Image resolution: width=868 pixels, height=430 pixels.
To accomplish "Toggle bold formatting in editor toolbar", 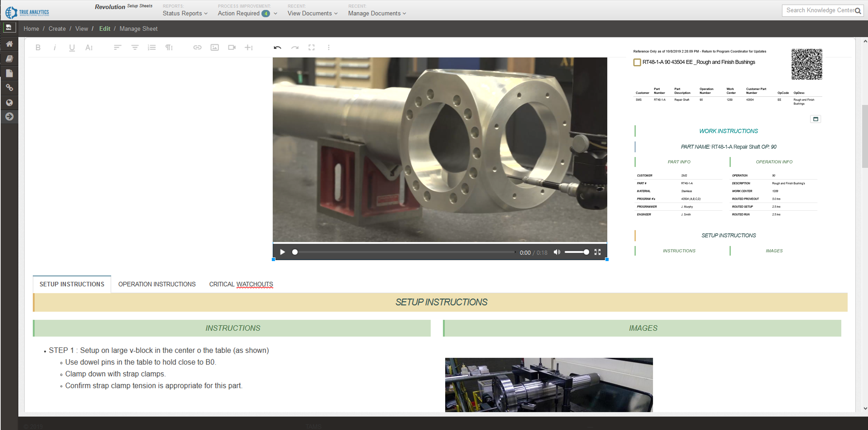I will point(38,47).
